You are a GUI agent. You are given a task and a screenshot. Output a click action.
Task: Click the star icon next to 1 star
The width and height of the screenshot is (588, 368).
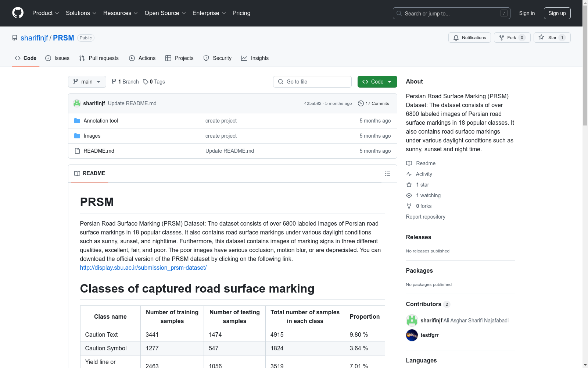409,185
